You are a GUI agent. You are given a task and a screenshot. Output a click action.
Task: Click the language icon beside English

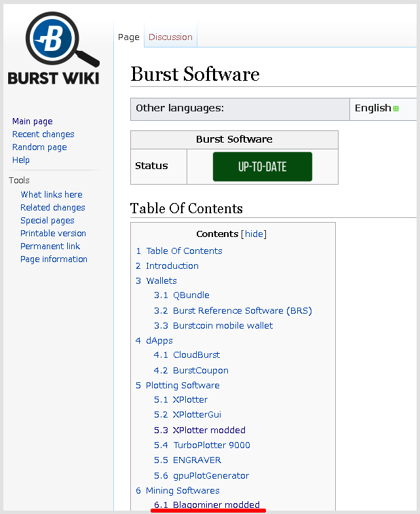coord(396,109)
